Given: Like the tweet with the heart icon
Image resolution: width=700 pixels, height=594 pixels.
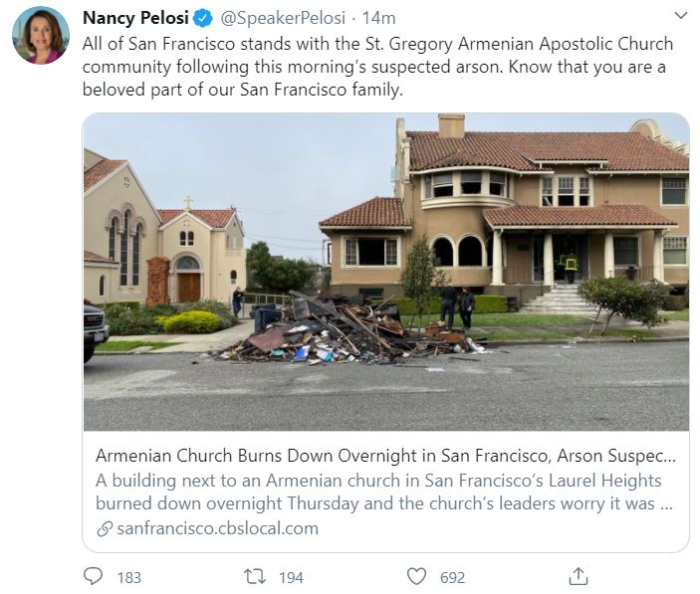Looking at the screenshot, I should (416, 576).
